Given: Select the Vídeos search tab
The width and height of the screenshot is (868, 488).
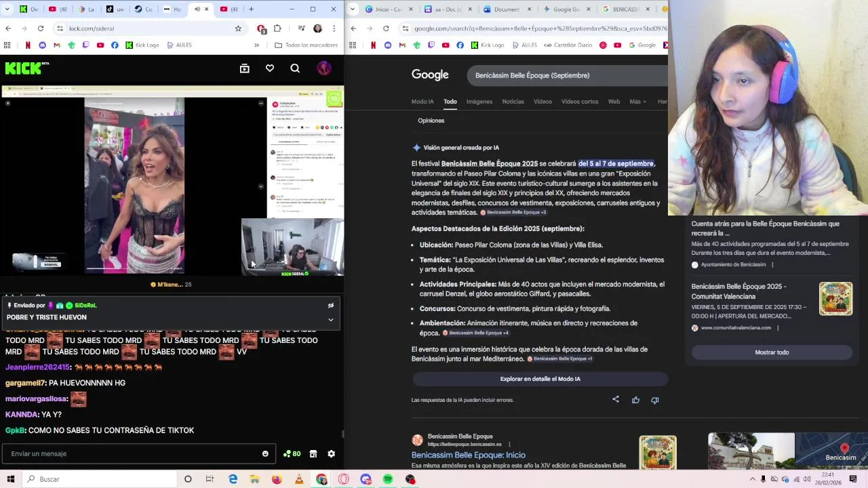Looking at the screenshot, I should pos(542,102).
